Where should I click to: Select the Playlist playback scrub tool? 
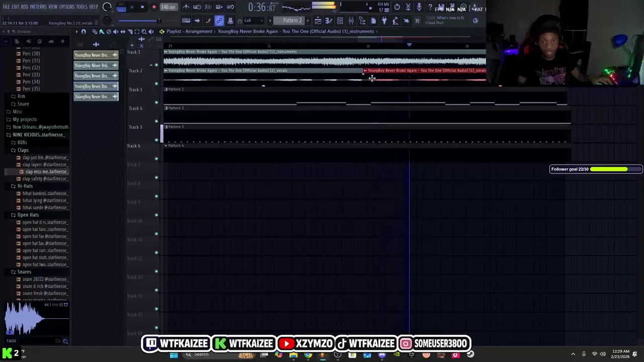click(x=150, y=32)
